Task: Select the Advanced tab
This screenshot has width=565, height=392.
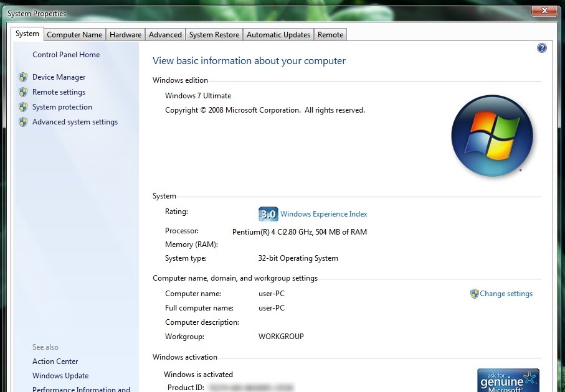Action: 164,34
